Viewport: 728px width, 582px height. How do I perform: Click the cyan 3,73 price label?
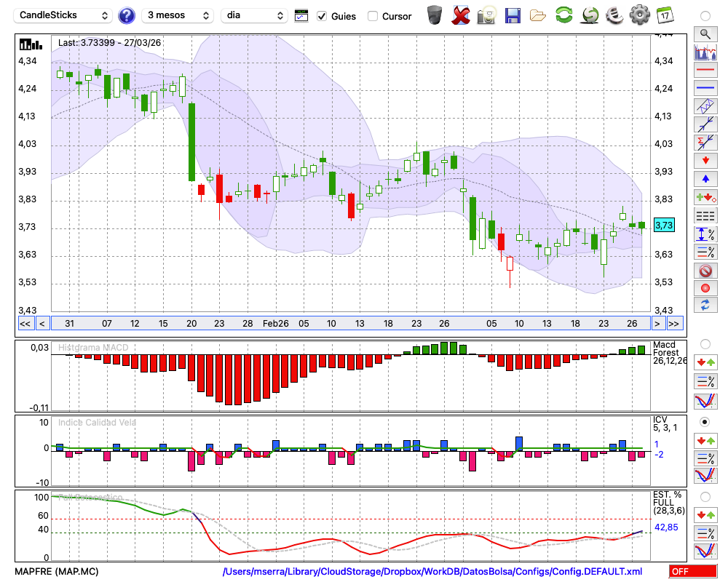[x=664, y=226]
